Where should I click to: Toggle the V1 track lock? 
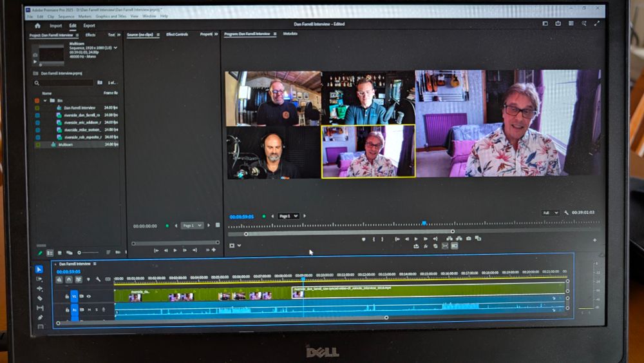coord(67,296)
